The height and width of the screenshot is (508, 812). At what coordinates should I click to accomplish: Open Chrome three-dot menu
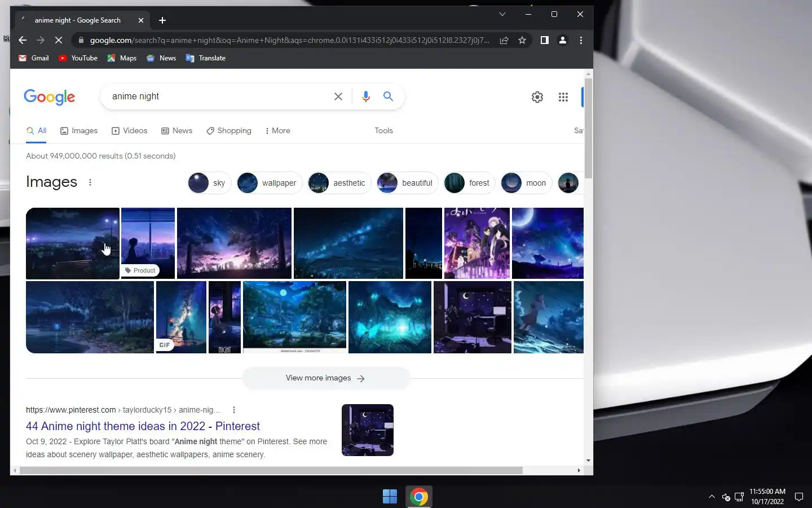[x=581, y=40]
